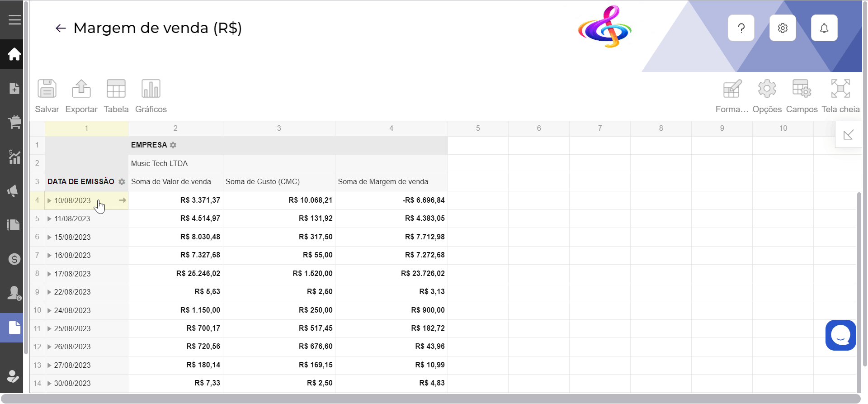Go to Home in the sidebar
868x404 pixels.
(14, 54)
